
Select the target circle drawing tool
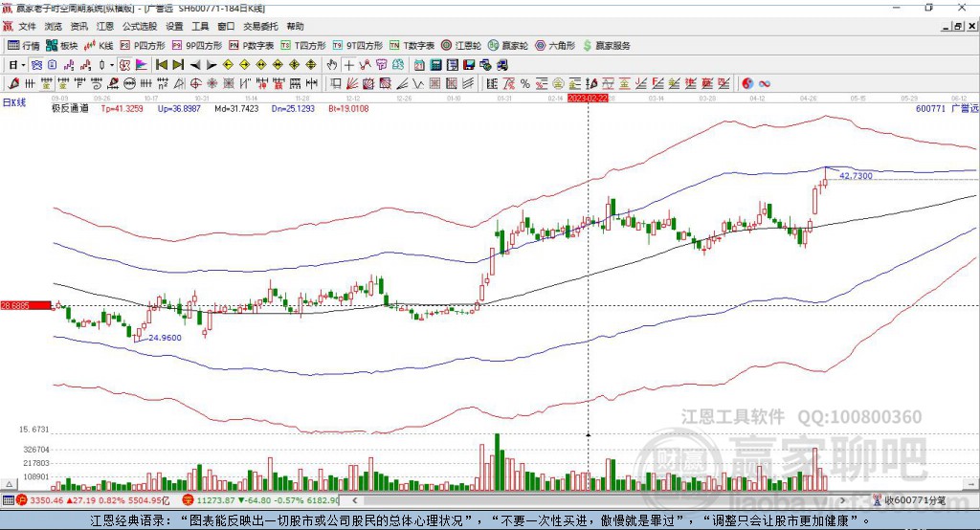(195, 84)
